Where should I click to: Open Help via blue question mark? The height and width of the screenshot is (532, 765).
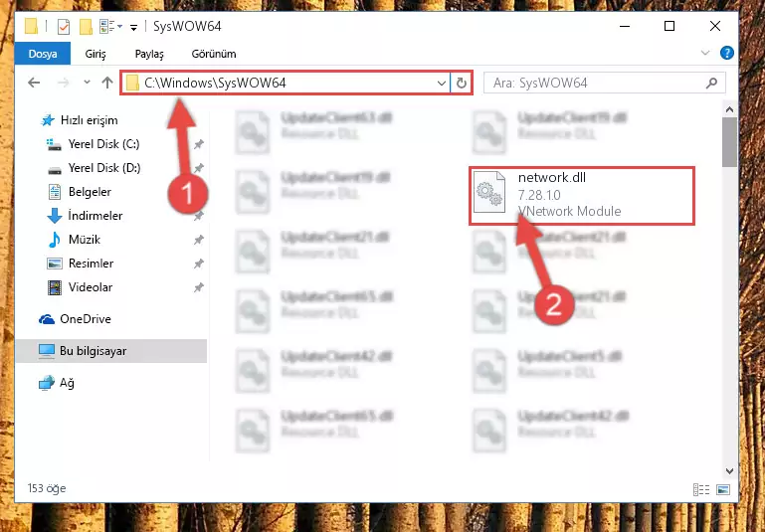click(x=727, y=53)
